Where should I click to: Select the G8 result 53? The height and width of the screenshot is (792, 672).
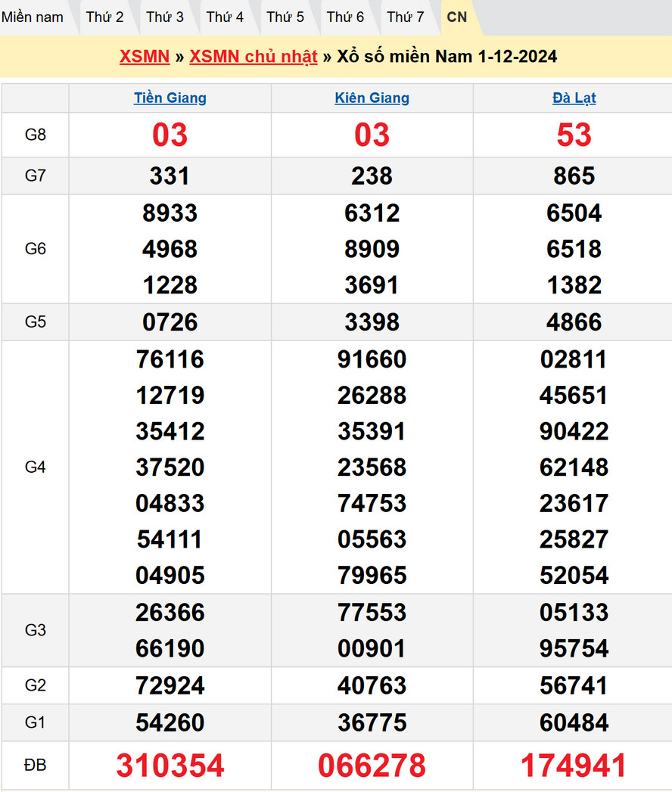coord(574,135)
